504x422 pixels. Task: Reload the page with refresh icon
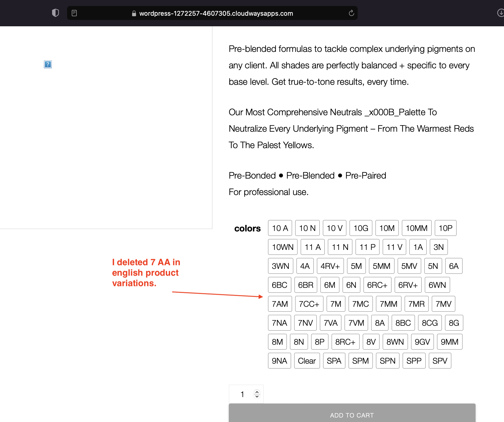351,13
